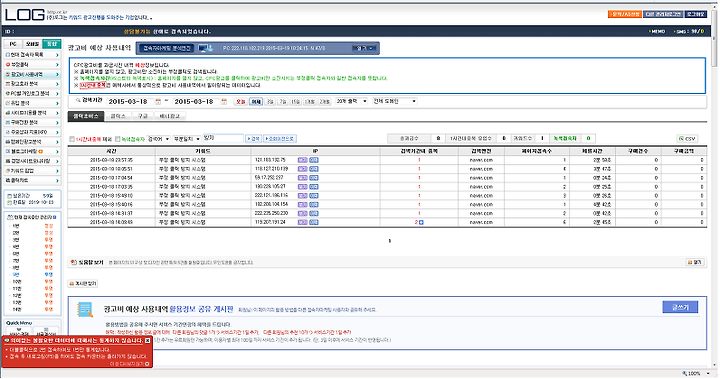
Task: Open the 전체 도메인 domain dropdown
Action: pyautogui.click(x=395, y=101)
